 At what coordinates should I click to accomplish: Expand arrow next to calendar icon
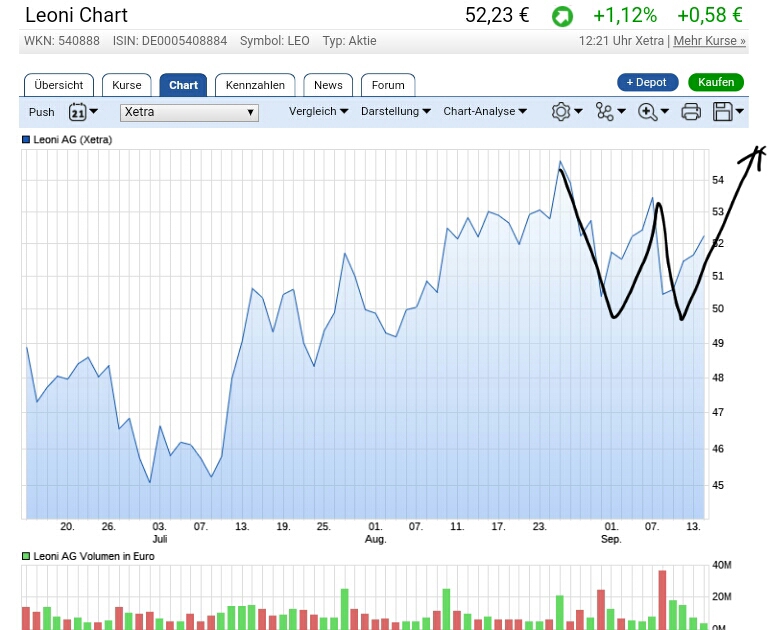coord(94,111)
